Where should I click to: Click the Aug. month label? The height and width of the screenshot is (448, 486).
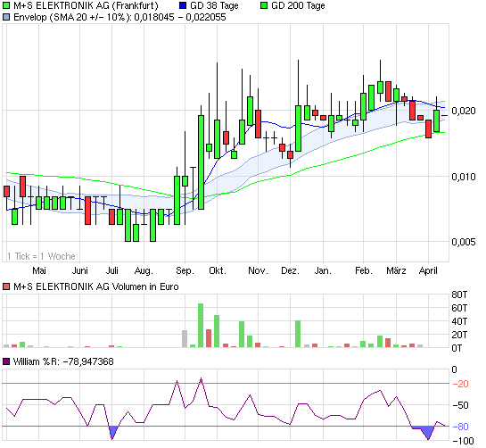pos(144,270)
